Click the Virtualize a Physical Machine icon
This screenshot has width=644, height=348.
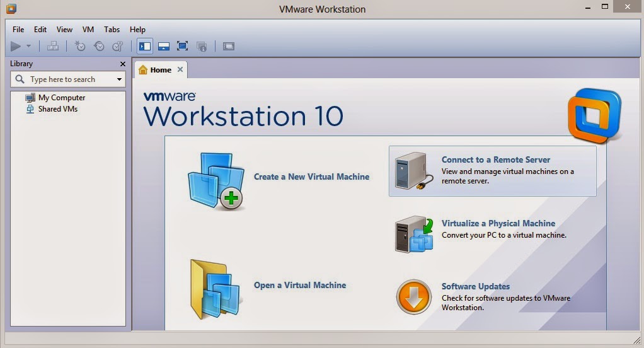point(414,234)
